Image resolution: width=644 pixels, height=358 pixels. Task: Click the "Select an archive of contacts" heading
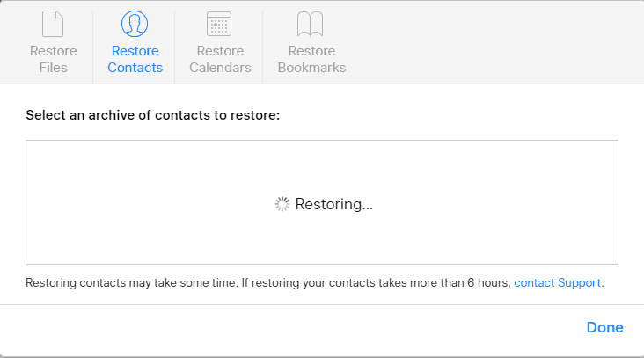click(x=153, y=115)
